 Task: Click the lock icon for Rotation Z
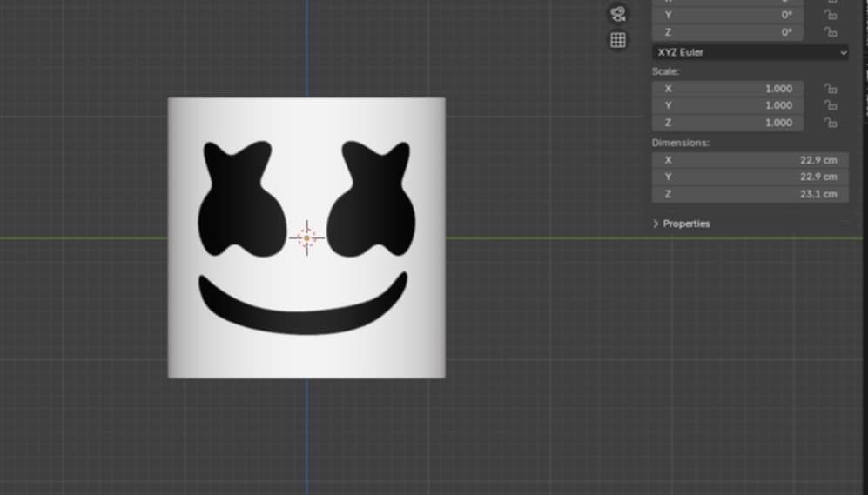(x=831, y=32)
